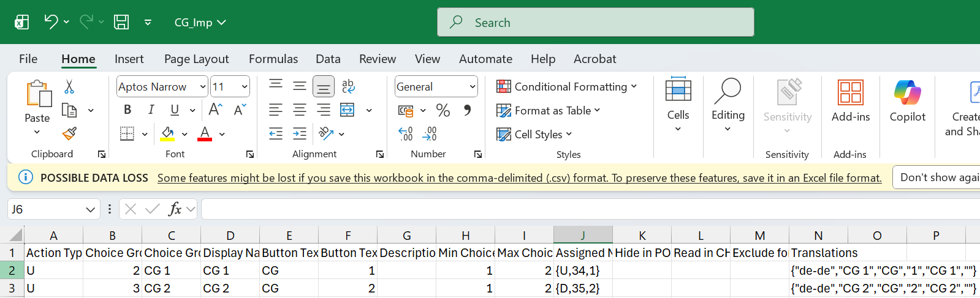Click the Wrap Text icon
Image resolution: width=980 pixels, height=298 pixels.
348,86
